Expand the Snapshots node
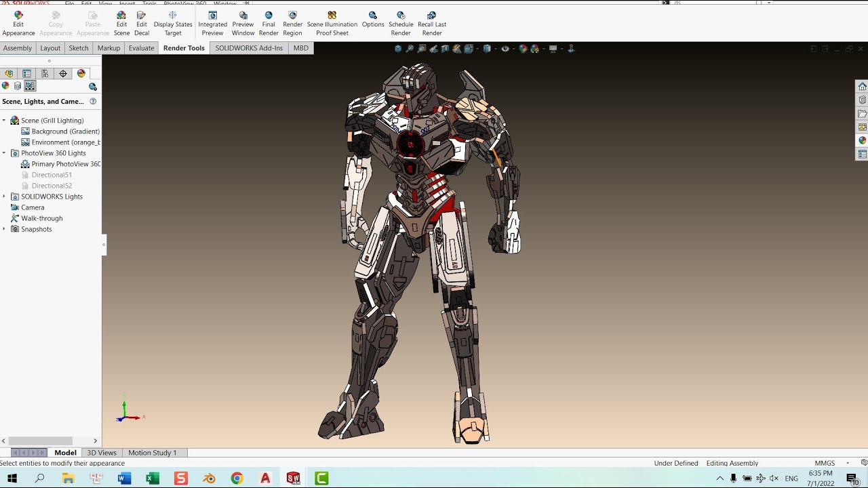Screen dimensions: 868x488 [4, 229]
